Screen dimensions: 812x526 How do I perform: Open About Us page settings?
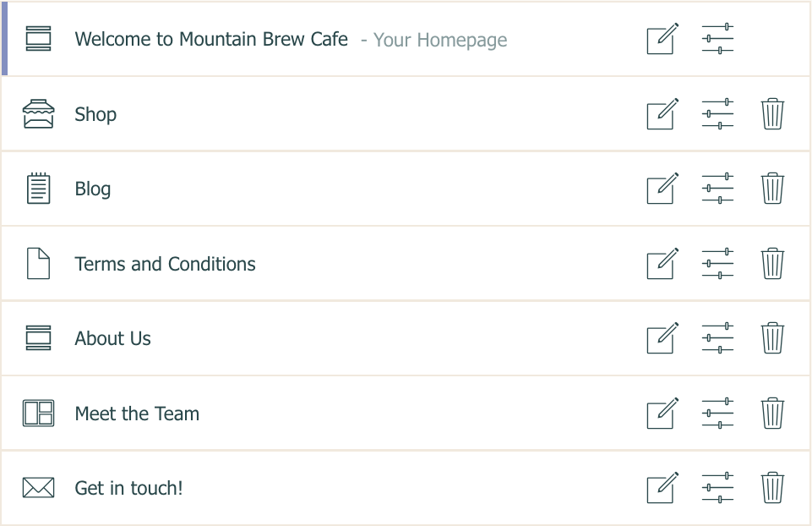[x=717, y=338]
